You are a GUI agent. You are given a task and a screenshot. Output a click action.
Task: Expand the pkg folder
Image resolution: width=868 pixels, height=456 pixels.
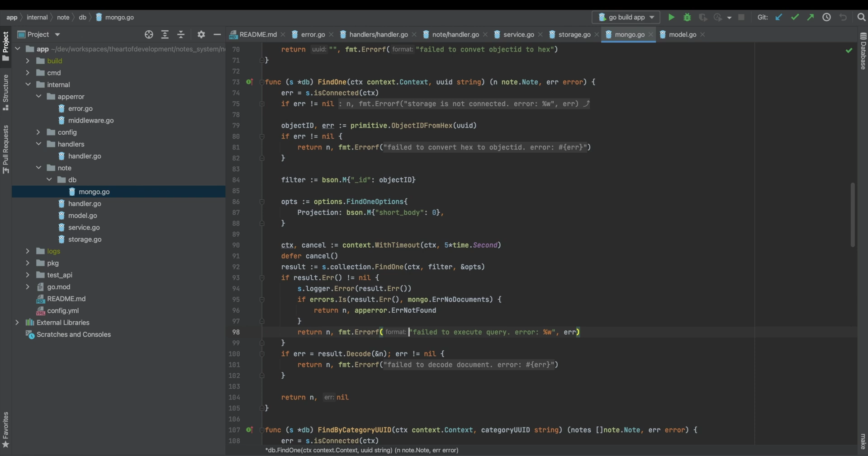point(28,263)
